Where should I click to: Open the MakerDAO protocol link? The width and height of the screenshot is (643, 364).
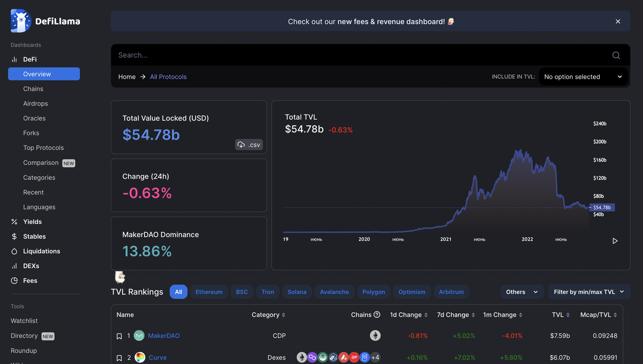(164, 336)
